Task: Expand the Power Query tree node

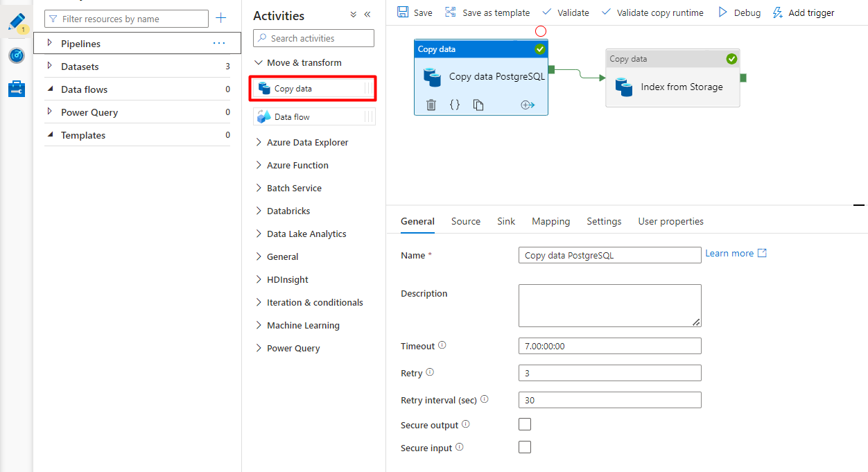Action: point(49,112)
